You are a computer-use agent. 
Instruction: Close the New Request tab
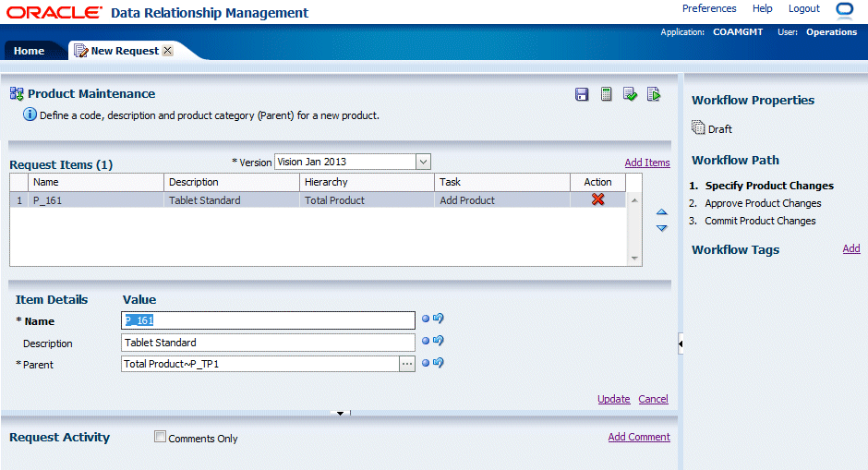pos(167,51)
